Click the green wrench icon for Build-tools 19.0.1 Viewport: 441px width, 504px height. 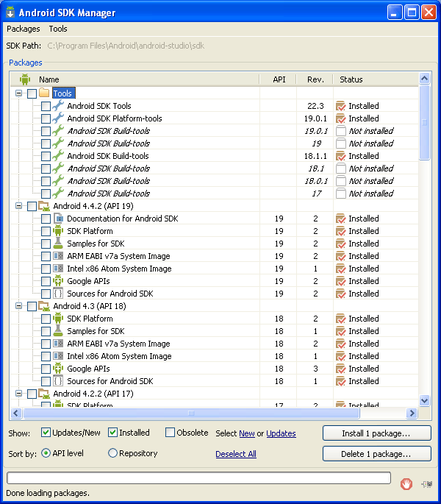[58, 131]
